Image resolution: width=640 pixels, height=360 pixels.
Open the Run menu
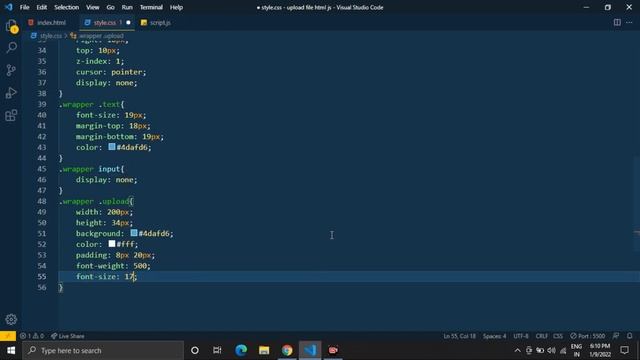click(x=127, y=7)
